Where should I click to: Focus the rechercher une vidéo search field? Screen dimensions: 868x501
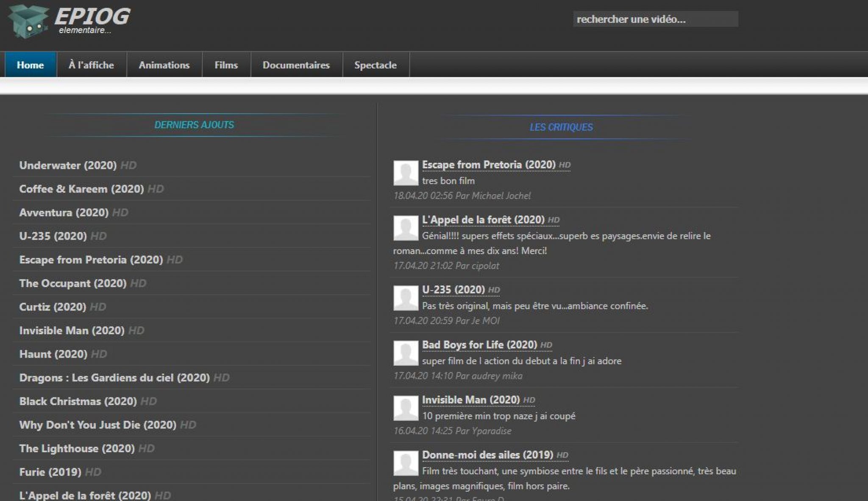[x=655, y=19]
